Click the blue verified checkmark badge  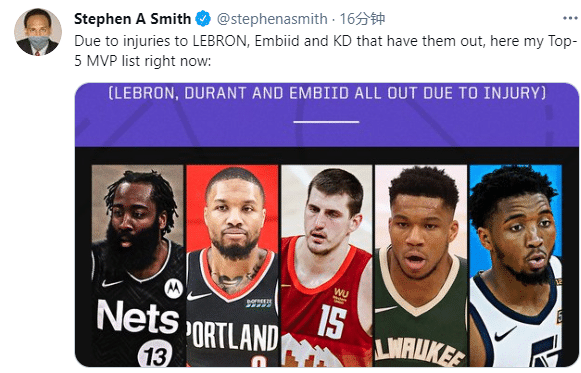[x=203, y=19]
